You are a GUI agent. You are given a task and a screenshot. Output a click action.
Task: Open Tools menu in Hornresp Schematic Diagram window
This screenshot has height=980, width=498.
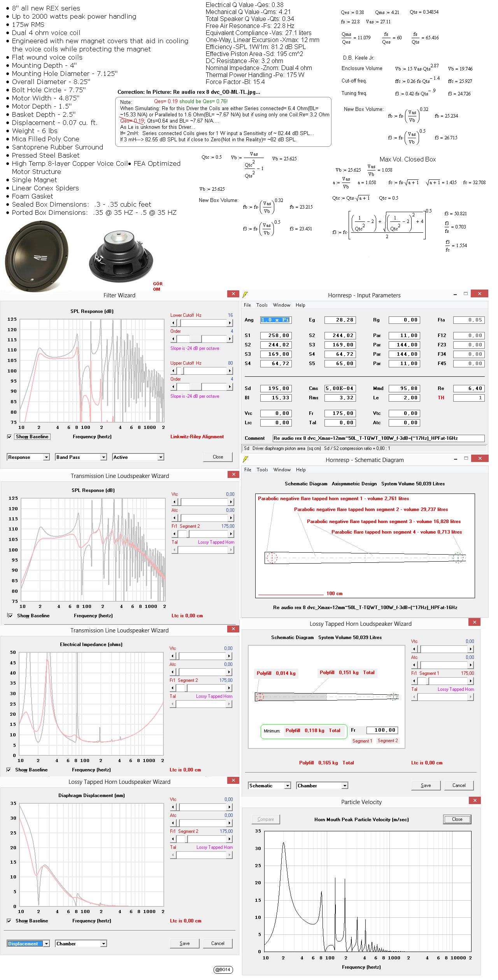click(x=262, y=470)
